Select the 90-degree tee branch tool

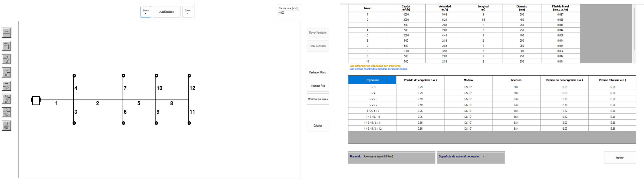(7, 73)
